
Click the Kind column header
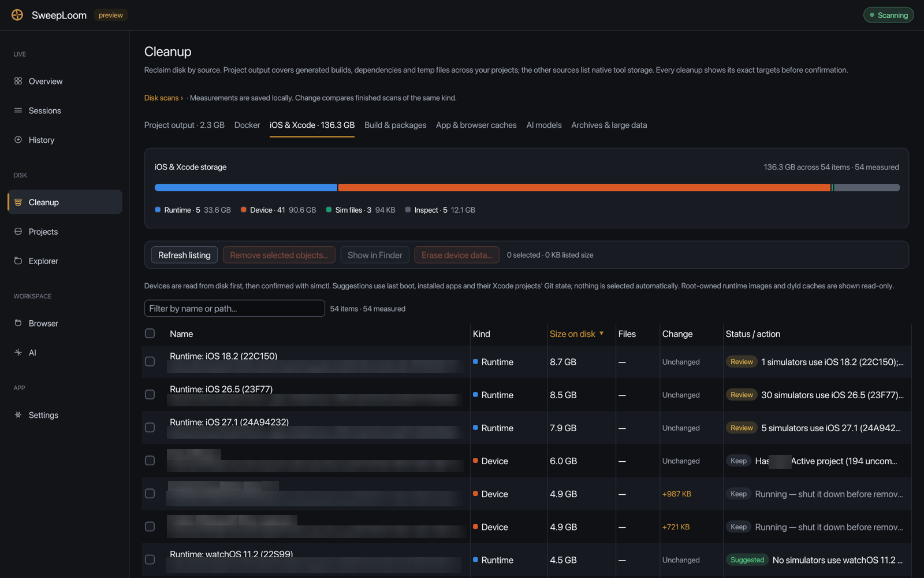pos(482,334)
